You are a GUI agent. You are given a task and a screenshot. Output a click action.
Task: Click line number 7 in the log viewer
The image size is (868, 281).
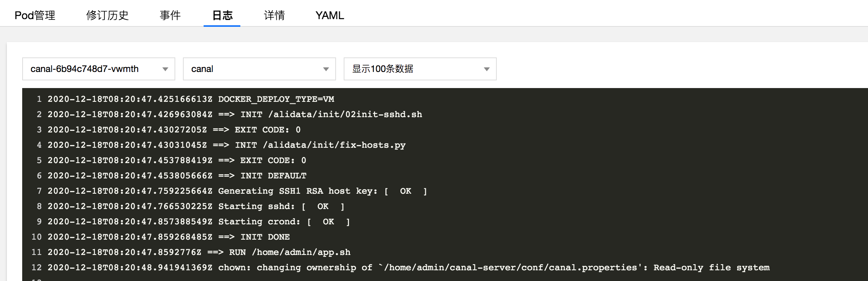(x=39, y=191)
